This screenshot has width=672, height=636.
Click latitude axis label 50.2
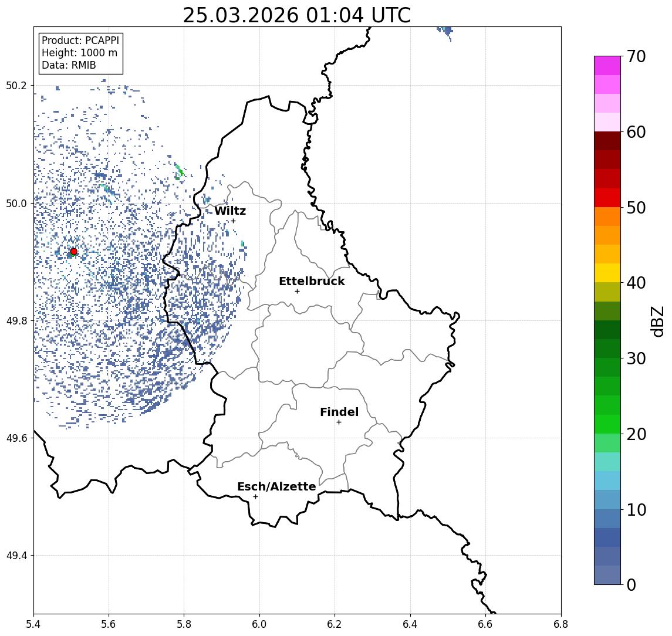pyautogui.click(x=16, y=85)
